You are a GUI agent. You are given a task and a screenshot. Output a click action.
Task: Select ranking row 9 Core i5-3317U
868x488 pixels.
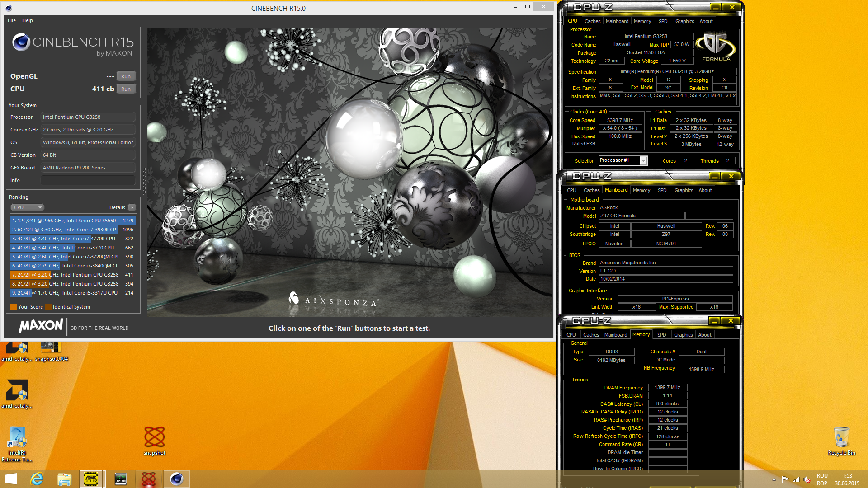73,293
